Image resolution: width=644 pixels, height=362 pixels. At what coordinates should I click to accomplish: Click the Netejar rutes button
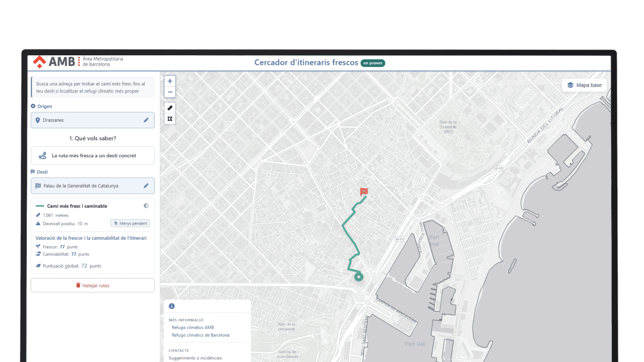(93, 285)
